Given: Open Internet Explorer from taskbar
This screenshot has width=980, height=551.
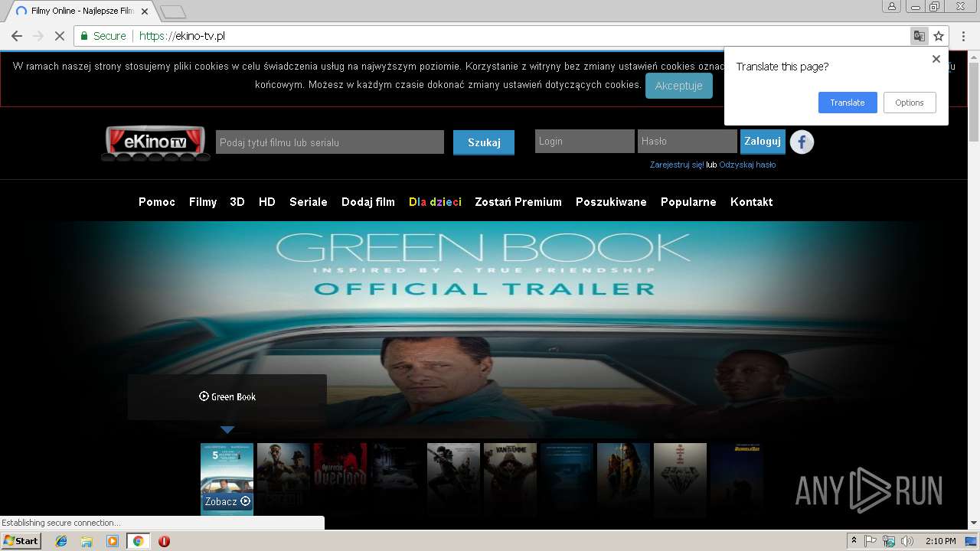Looking at the screenshot, I should pos(61,541).
